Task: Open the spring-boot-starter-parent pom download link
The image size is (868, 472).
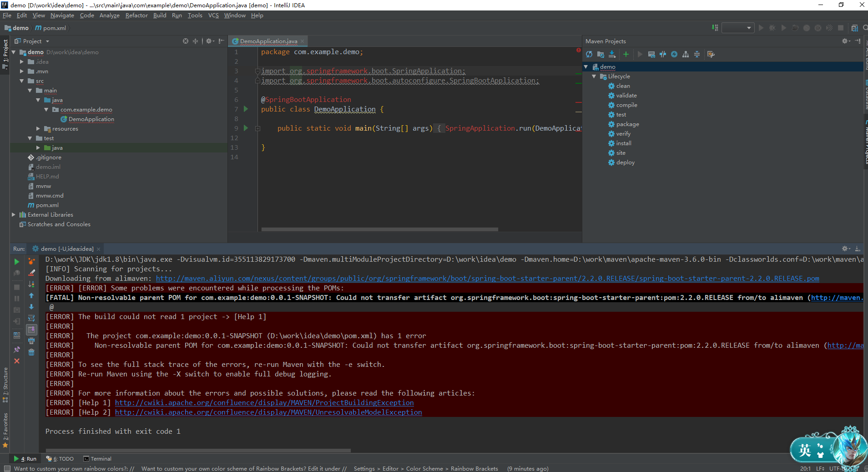Action: pyautogui.click(x=487, y=279)
